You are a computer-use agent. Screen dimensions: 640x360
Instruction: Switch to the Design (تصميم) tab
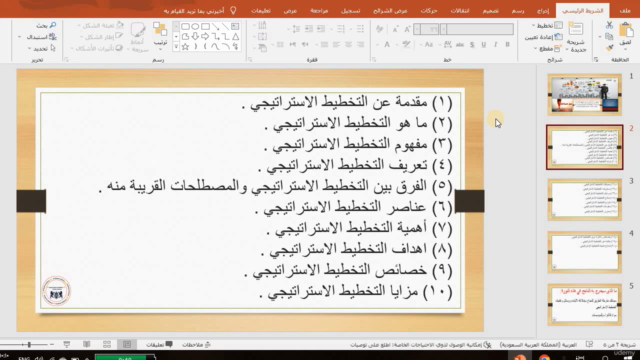491,11
